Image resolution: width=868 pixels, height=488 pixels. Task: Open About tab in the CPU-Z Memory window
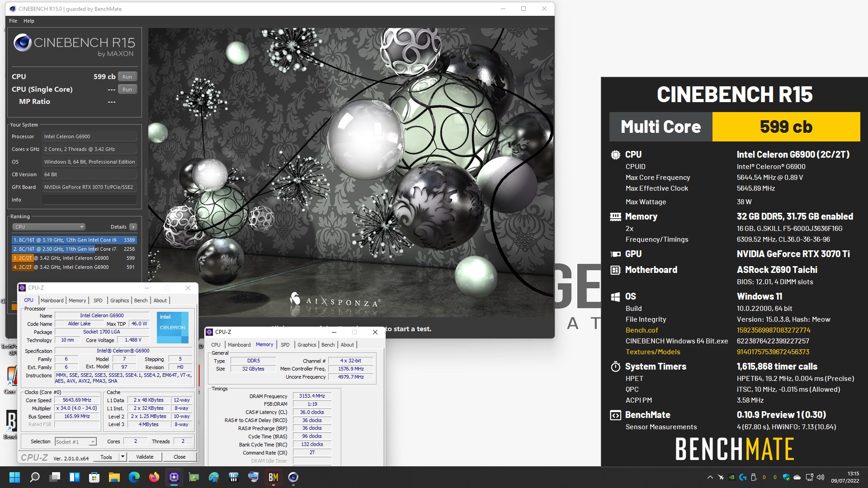coord(347,345)
